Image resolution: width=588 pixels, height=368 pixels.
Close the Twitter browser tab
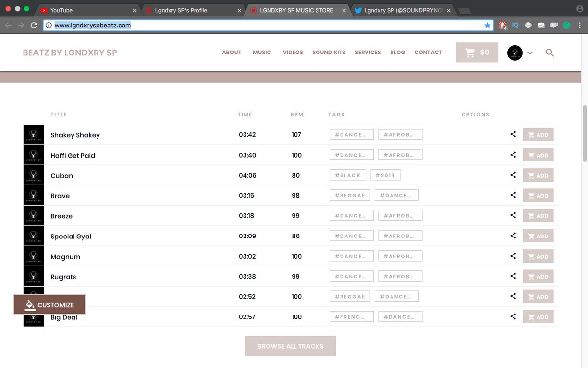point(448,10)
